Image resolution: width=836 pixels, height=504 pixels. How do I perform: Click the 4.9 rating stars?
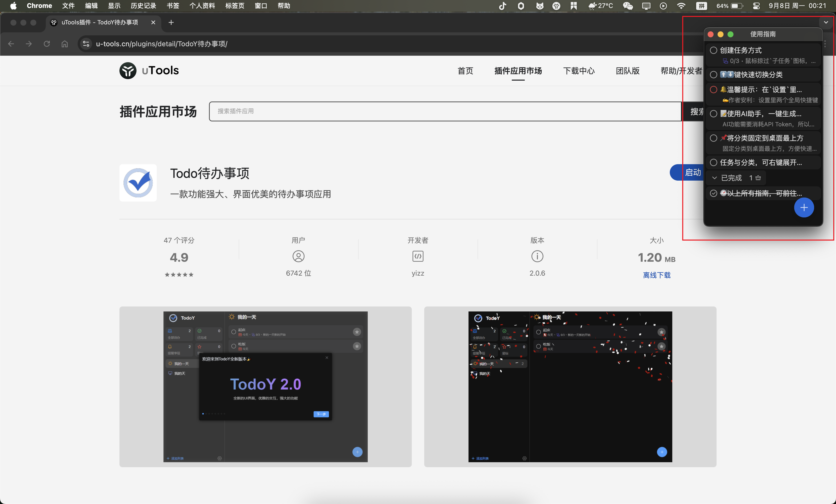click(179, 275)
